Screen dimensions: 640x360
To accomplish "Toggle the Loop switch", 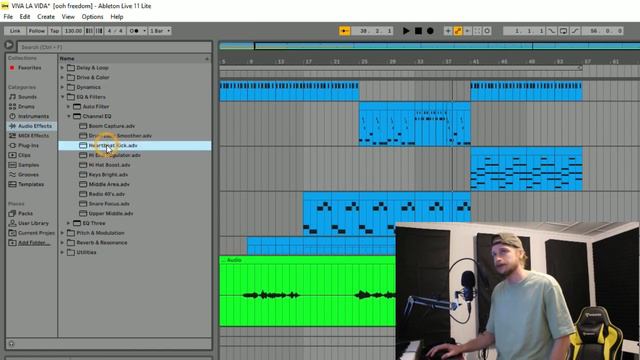I will point(563,31).
